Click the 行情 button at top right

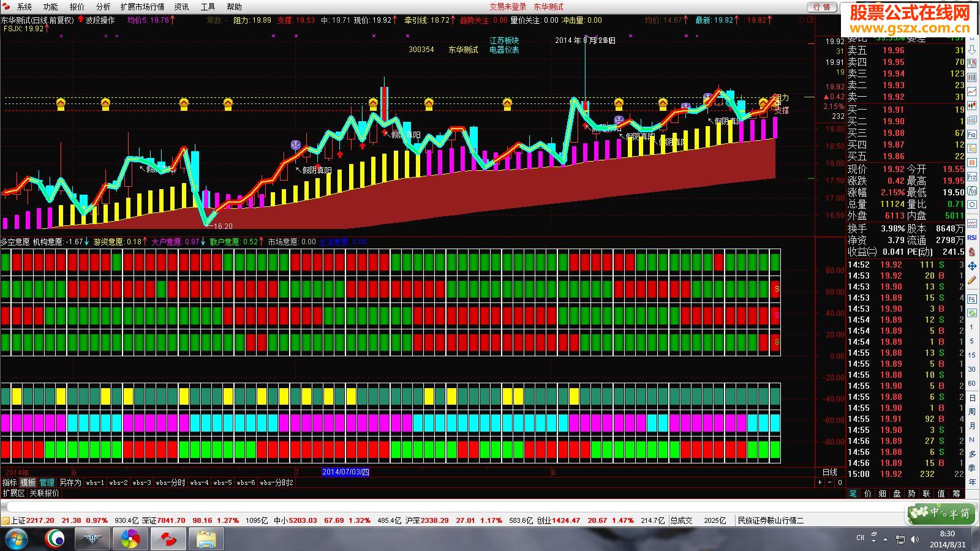(822, 7)
